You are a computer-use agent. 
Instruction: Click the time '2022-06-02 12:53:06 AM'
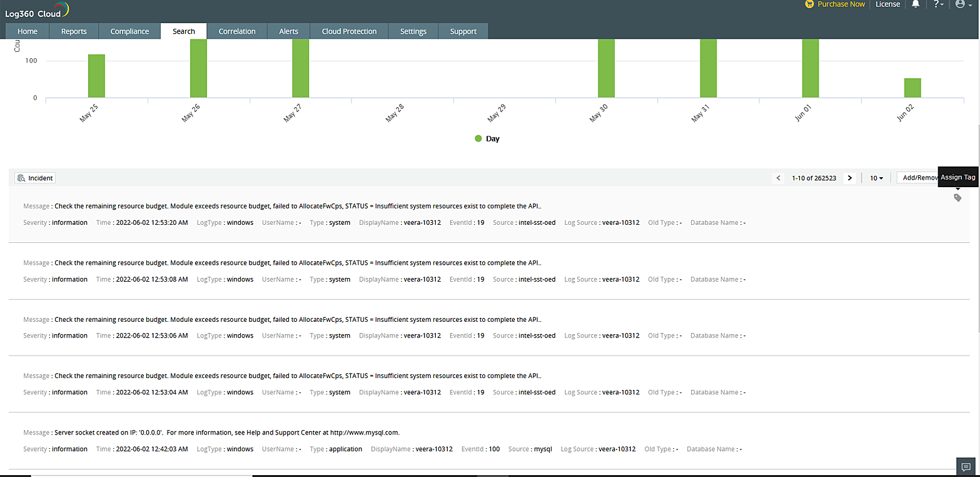tap(152, 336)
